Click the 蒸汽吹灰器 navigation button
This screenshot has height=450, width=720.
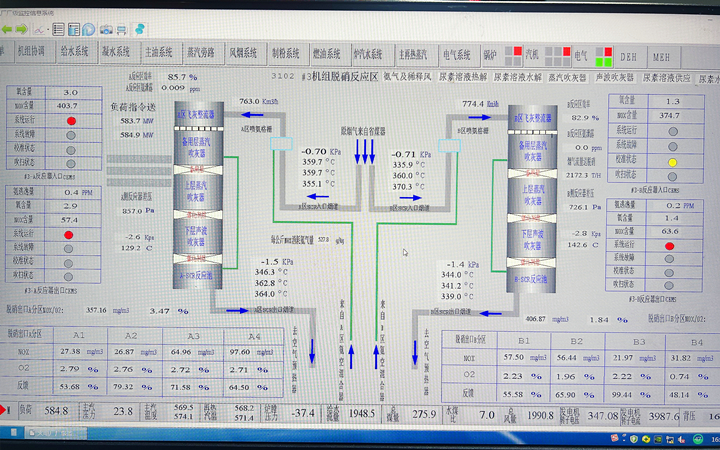567,76
